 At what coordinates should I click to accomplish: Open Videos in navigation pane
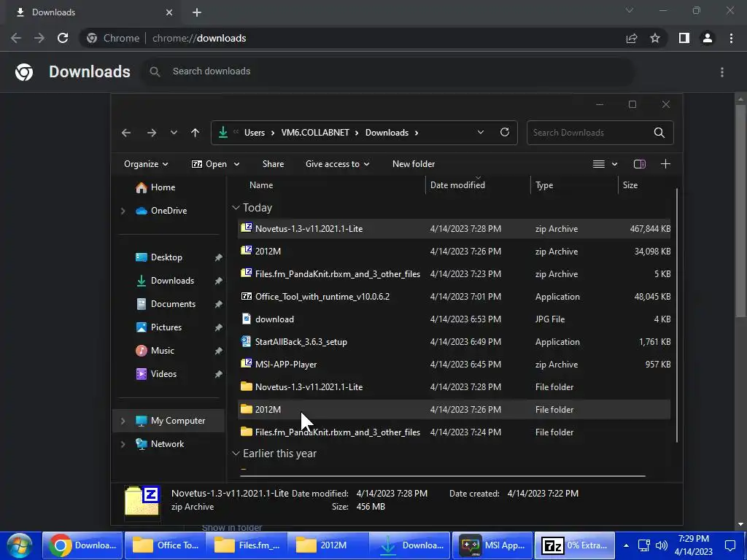click(x=163, y=374)
